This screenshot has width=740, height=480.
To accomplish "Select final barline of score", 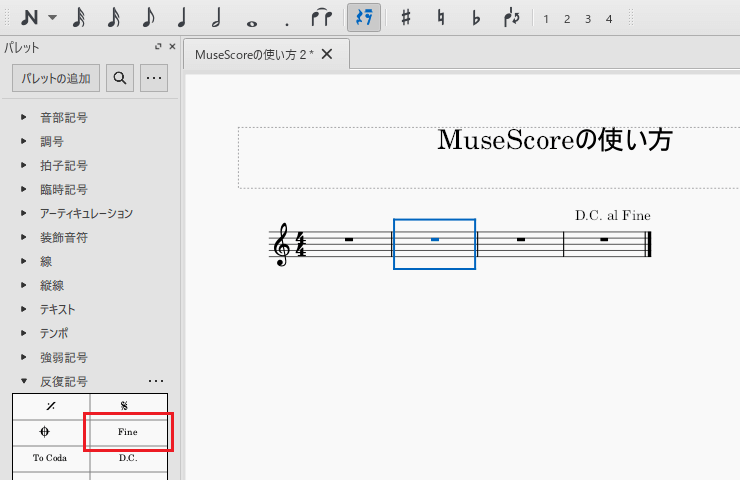I will point(648,244).
